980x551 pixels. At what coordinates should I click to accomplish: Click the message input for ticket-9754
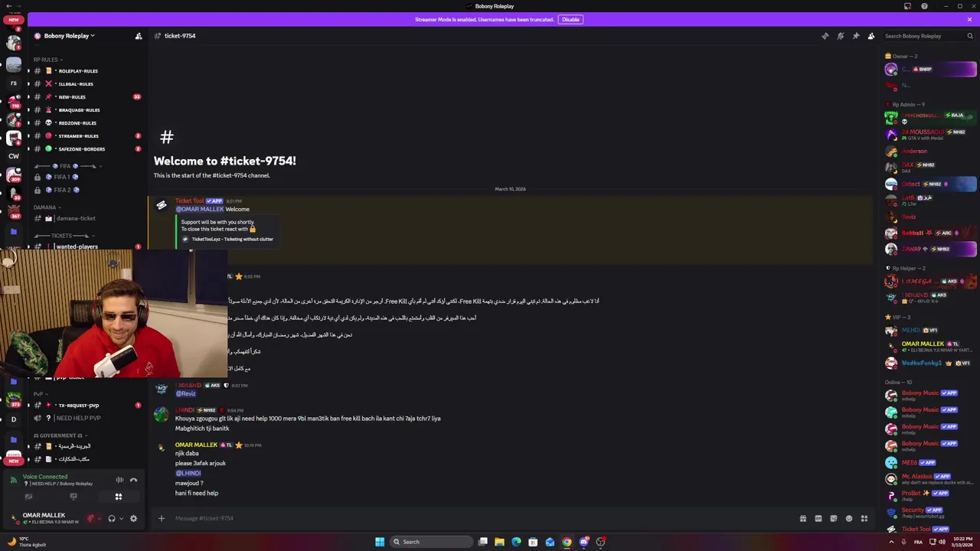[x=482, y=518]
